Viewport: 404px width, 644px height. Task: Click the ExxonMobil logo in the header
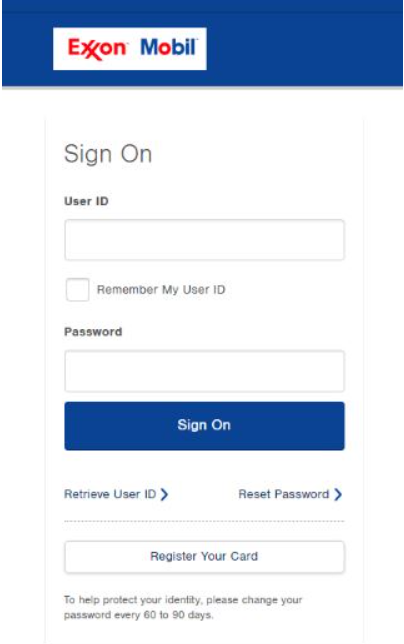click(x=129, y=48)
